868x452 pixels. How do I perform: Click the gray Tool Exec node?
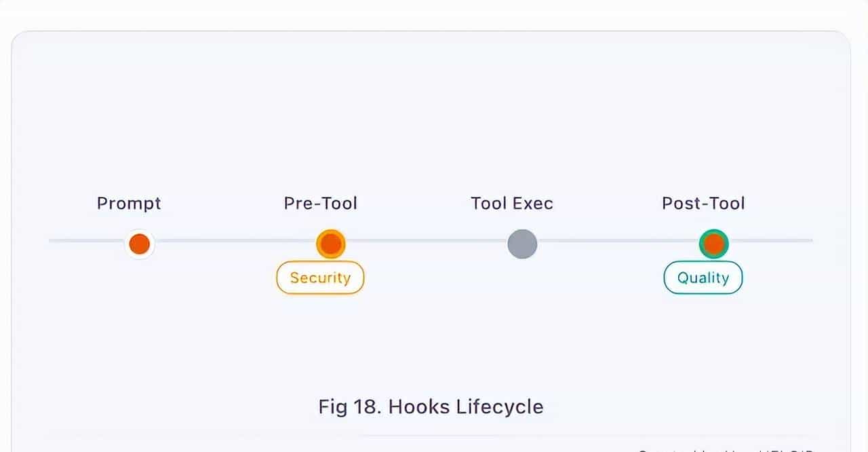[x=522, y=244]
